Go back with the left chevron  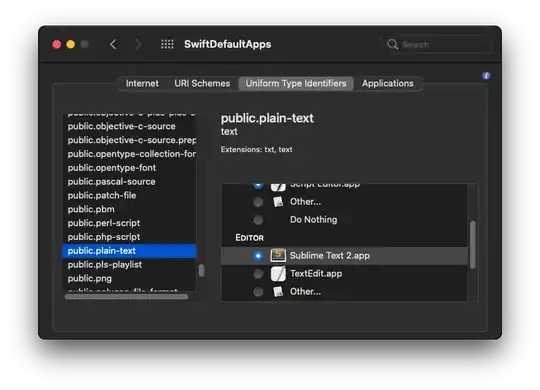[x=113, y=44]
